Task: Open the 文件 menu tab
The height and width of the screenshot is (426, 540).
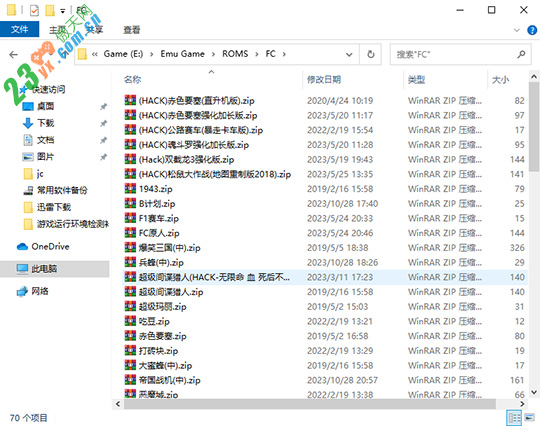Action: pos(20,30)
